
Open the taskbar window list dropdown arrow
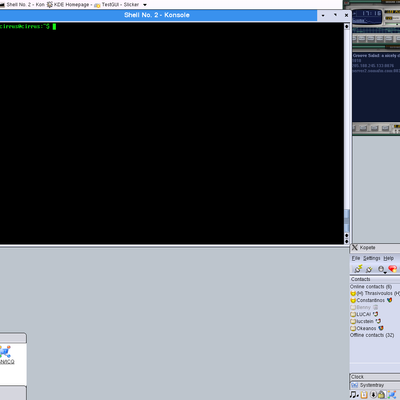click(x=145, y=5)
